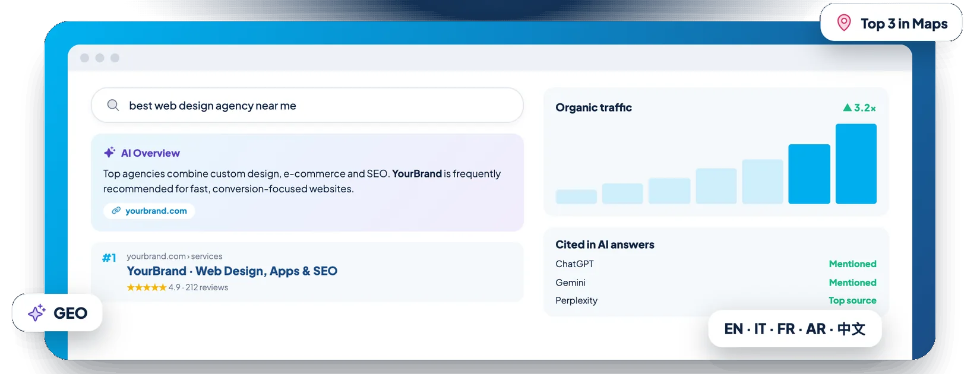Click the first grey window control dot
The image size is (980, 374).
84,58
